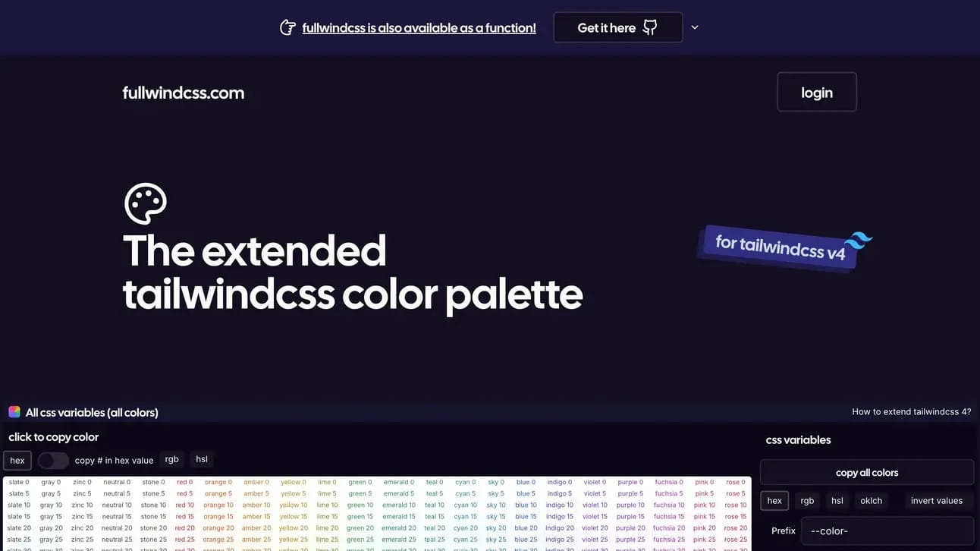
Task: Copy the slate 0 color
Action: (19, 482)
